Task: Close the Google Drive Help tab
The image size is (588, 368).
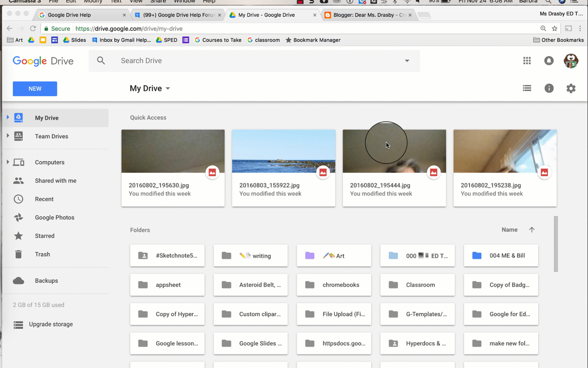Action: click(124, 15)
